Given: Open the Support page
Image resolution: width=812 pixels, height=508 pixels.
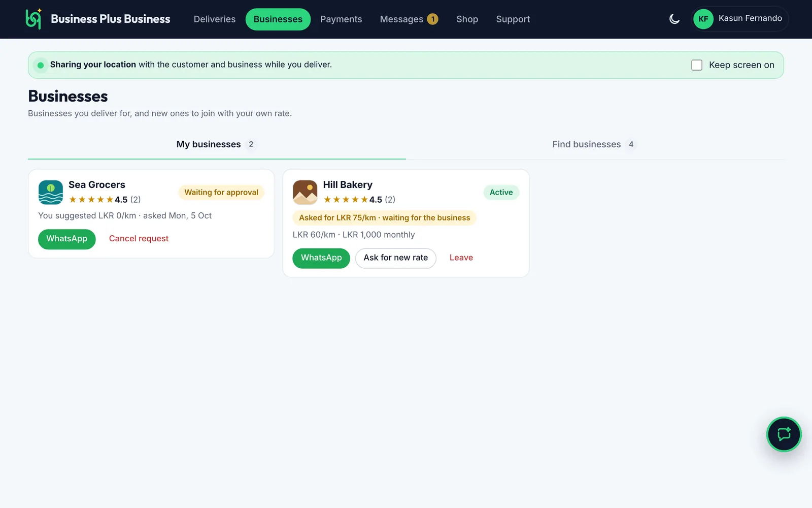Looking at the screenshot, I should [513, 19].
